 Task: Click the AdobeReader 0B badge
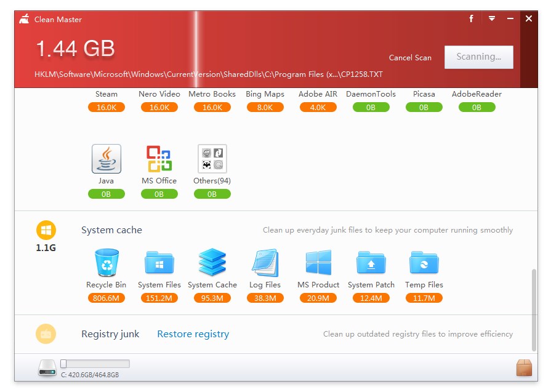[x=477, y=107]
